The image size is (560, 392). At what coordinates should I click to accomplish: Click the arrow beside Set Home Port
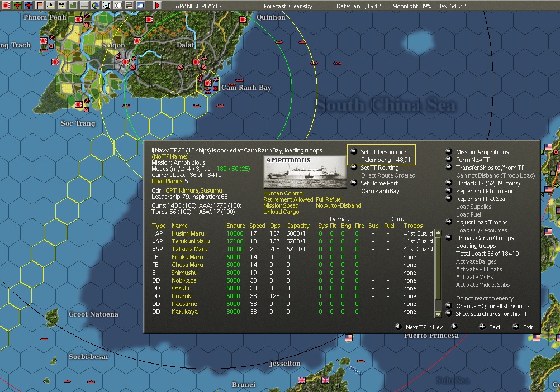[354, 183]
